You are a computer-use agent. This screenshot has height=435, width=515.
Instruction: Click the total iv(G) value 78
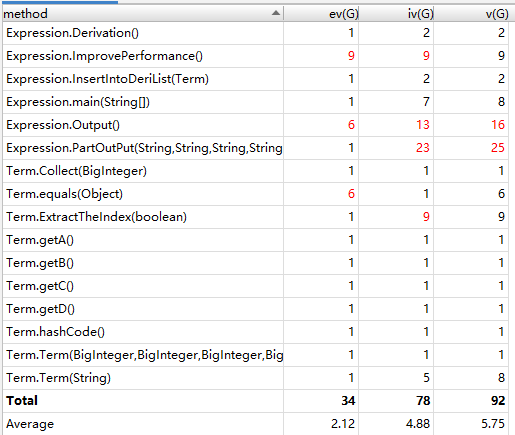423,401
